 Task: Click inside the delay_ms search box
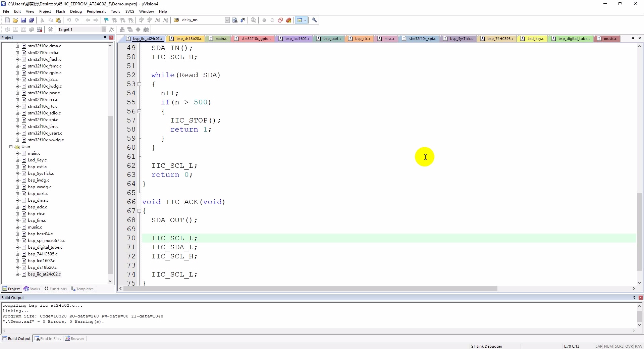click(201, 20)
